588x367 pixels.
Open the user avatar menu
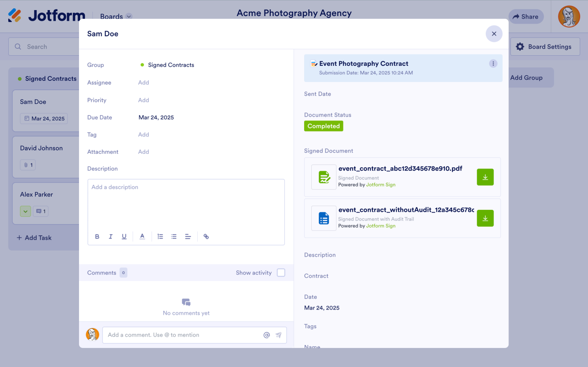click(569, 16)
